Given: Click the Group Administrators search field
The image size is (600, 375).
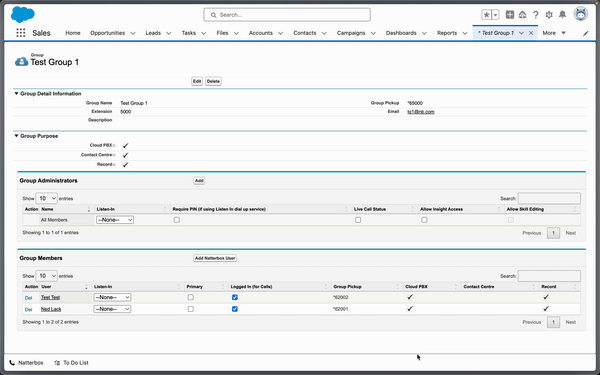Looking at the screenshot, I should click(549, 198).
